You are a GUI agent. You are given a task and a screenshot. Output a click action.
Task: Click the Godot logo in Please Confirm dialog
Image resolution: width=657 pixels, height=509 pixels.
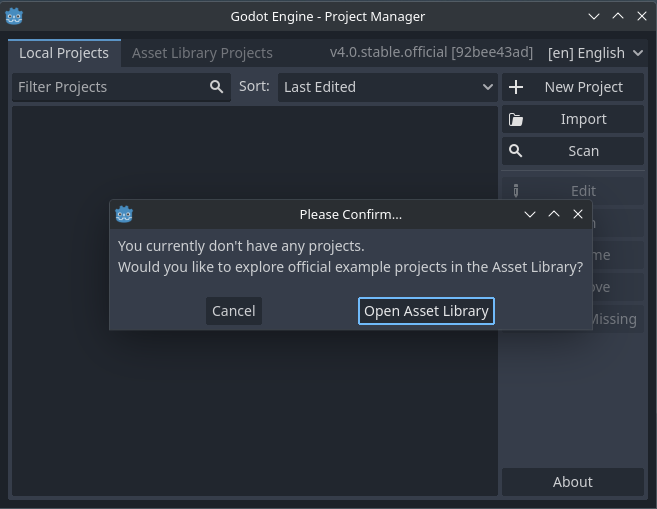(124, 214)
